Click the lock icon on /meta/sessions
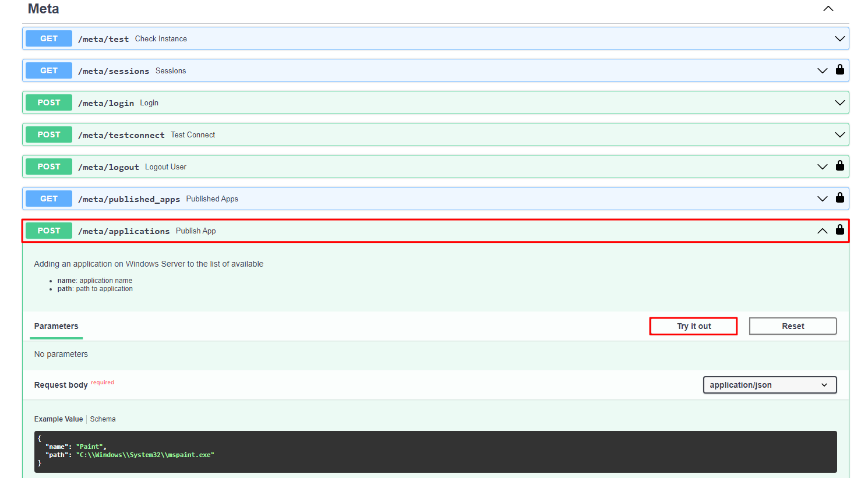 (839, 70)
